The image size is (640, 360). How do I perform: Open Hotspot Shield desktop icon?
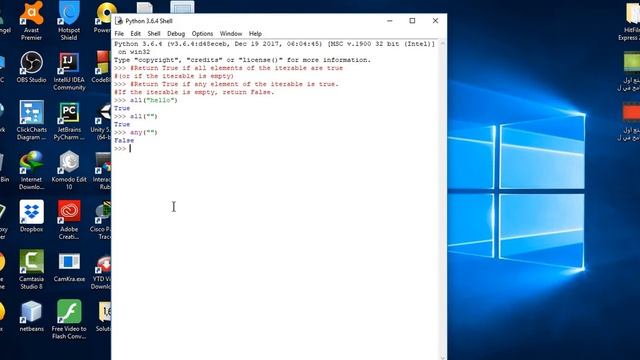tap(69, 21)
